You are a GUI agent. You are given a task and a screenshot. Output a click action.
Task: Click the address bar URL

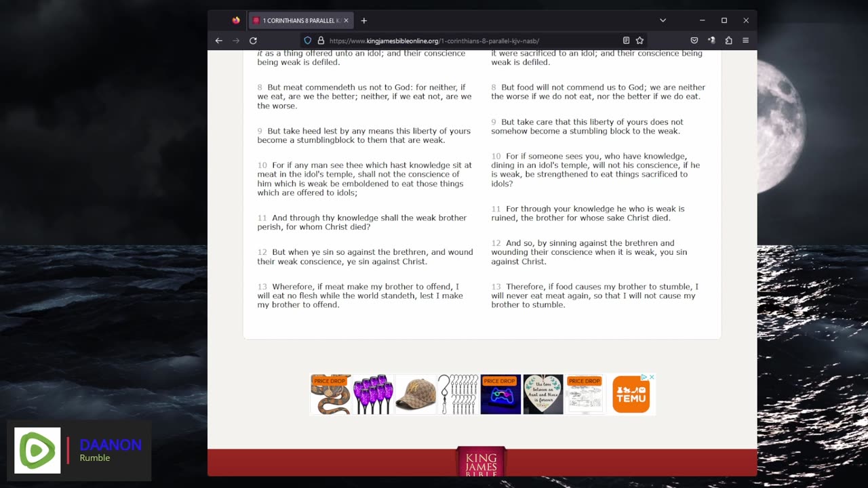(x=434, y=41)
